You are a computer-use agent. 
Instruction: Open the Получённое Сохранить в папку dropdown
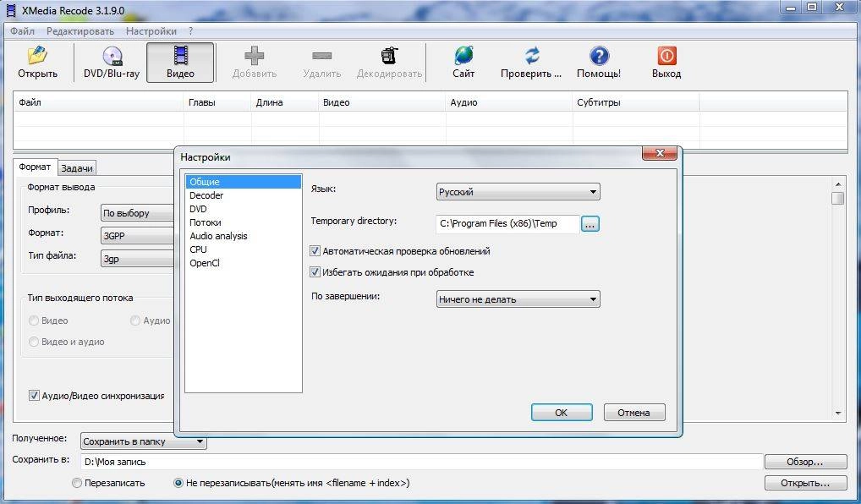143,441
